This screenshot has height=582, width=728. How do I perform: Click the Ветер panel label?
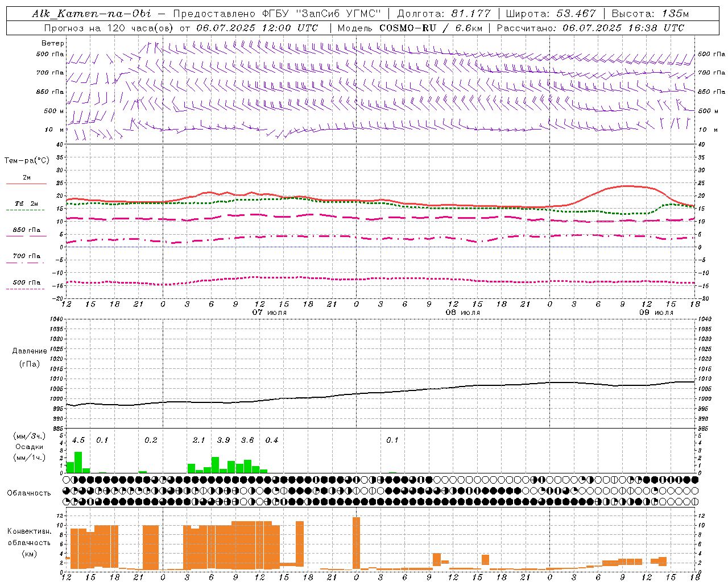coord(53,43)
